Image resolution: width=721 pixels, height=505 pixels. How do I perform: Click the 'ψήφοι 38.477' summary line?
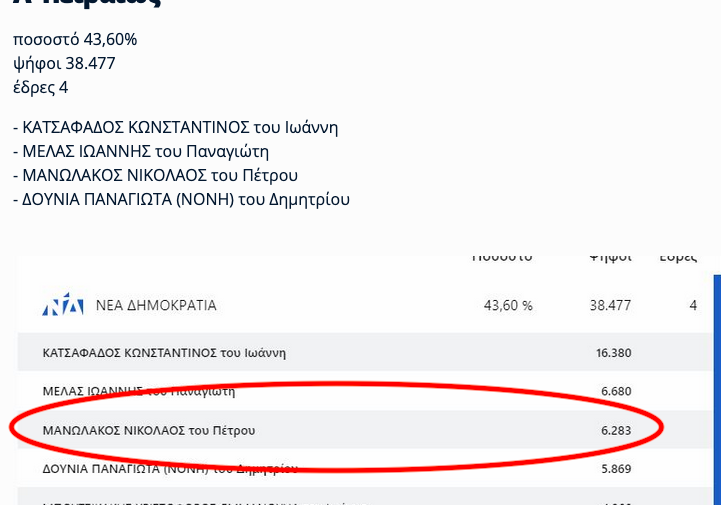(64, 63)
